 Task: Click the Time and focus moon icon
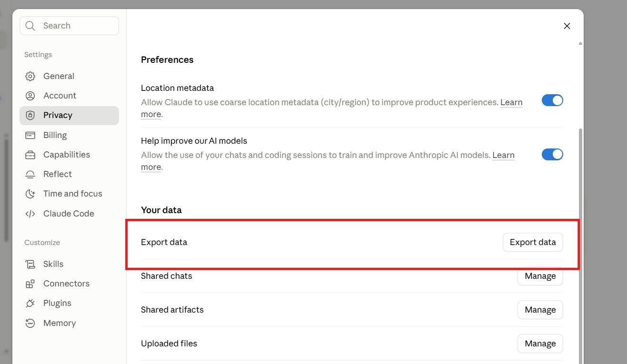(x=30, y=194)
